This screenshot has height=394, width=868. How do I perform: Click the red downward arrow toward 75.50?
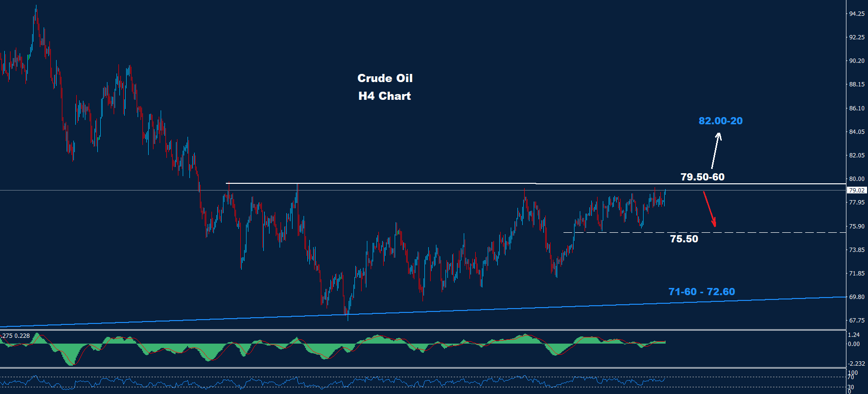(x=709, y=209)
